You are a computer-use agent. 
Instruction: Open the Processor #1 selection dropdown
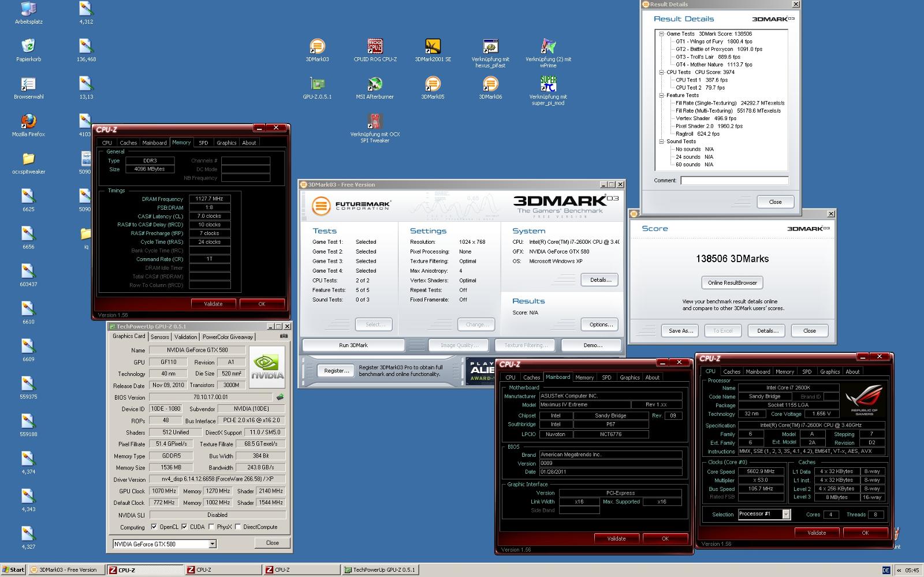pyautogui.click(x=786, y=514)
